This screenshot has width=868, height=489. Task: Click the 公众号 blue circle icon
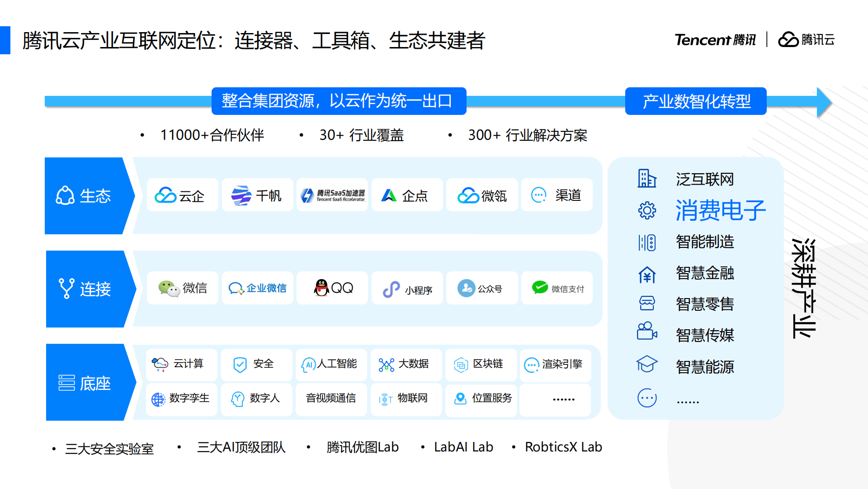click(466, 288)
